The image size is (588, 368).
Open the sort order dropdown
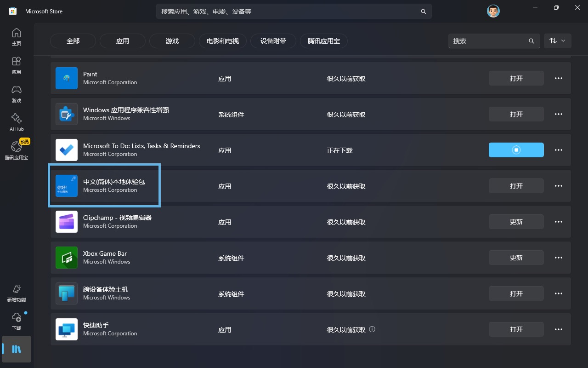point(558,41)
